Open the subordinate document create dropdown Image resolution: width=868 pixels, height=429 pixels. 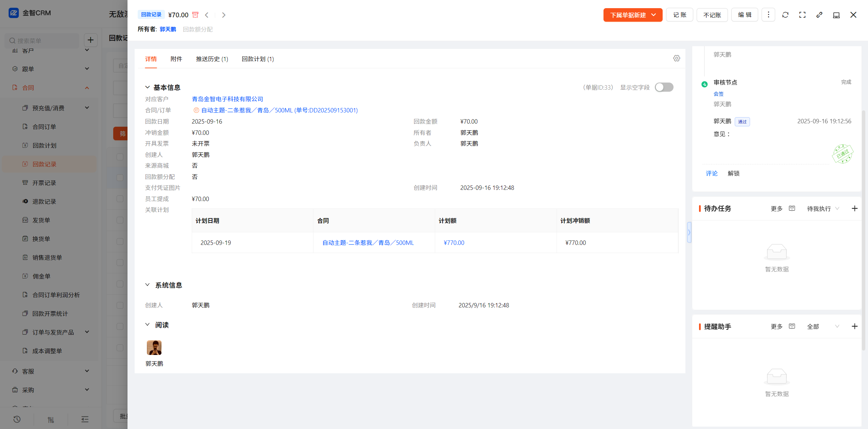click(x=632, y=15)
